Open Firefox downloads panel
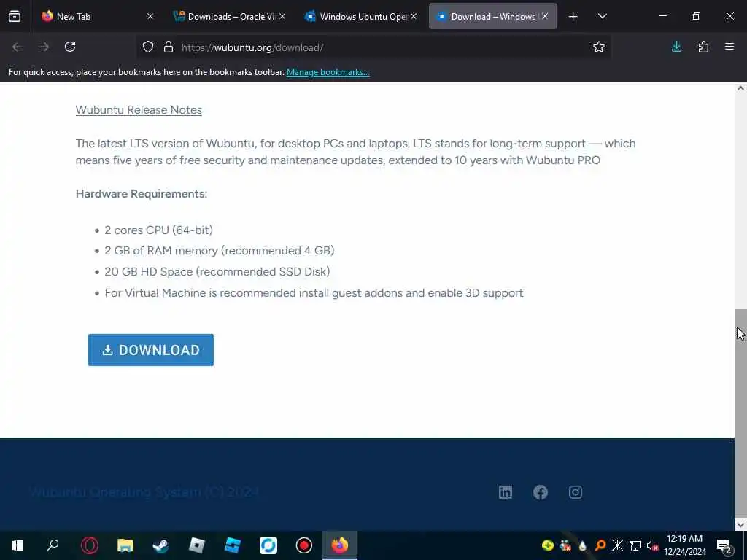The height and width of the screenshot is (560, 747). [x=676, y=47]
